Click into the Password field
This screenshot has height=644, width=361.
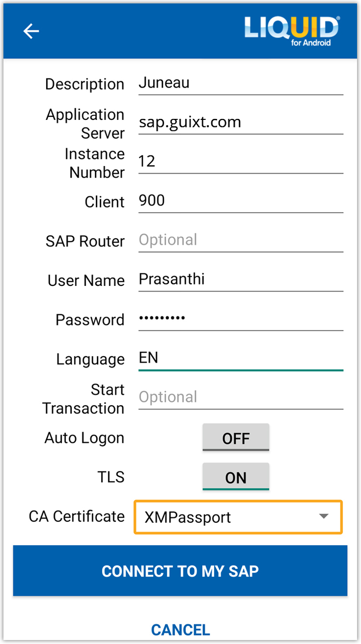(241, 319)
